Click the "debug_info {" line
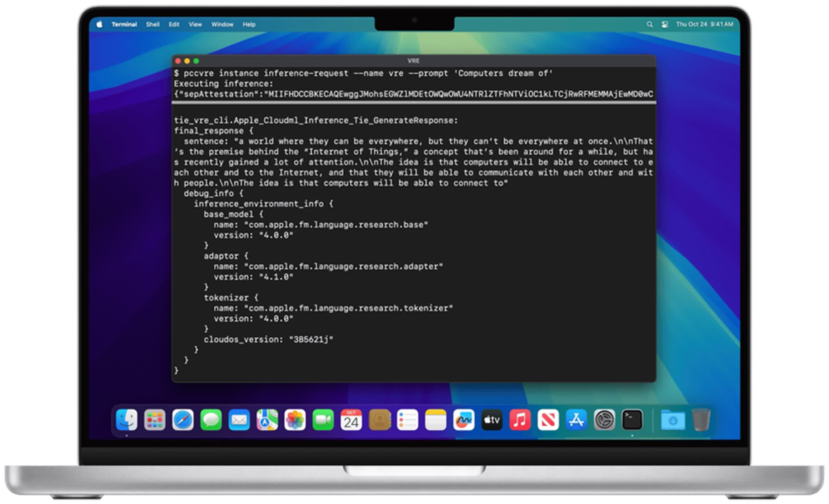This screenshot has height=504, width=829. click(214, 193)
